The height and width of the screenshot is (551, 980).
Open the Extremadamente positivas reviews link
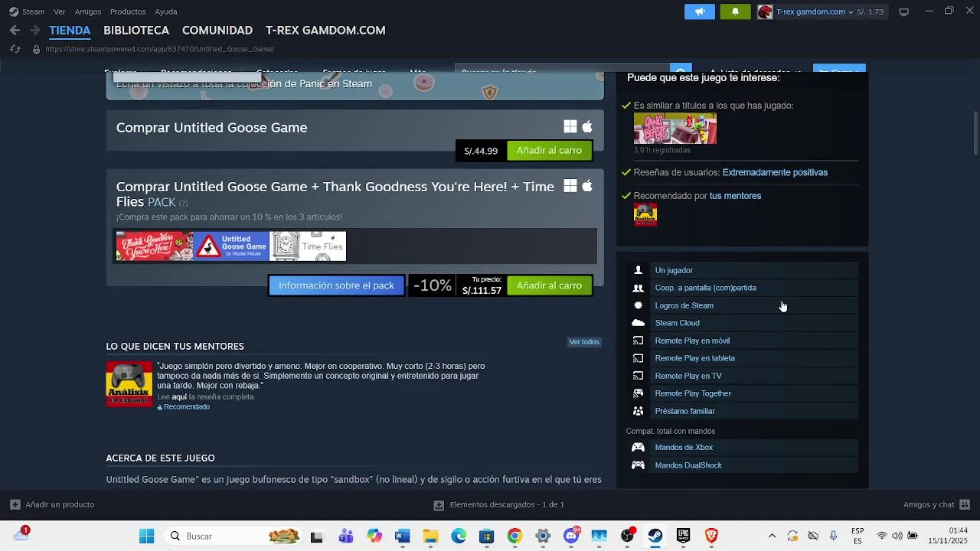tap(775, 173)
